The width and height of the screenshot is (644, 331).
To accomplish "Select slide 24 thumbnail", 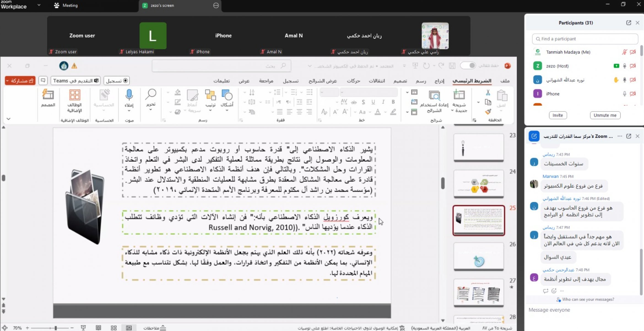I will [478, 184].
